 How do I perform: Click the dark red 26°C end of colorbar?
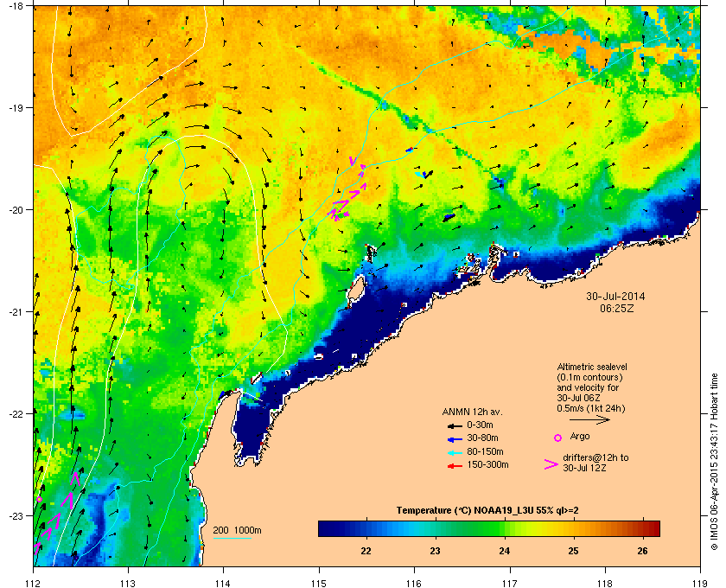coord(653,528)
